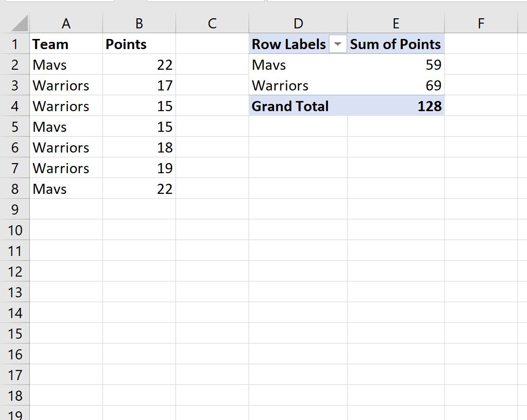
Task: Select column E header
Action: point(396,23)
